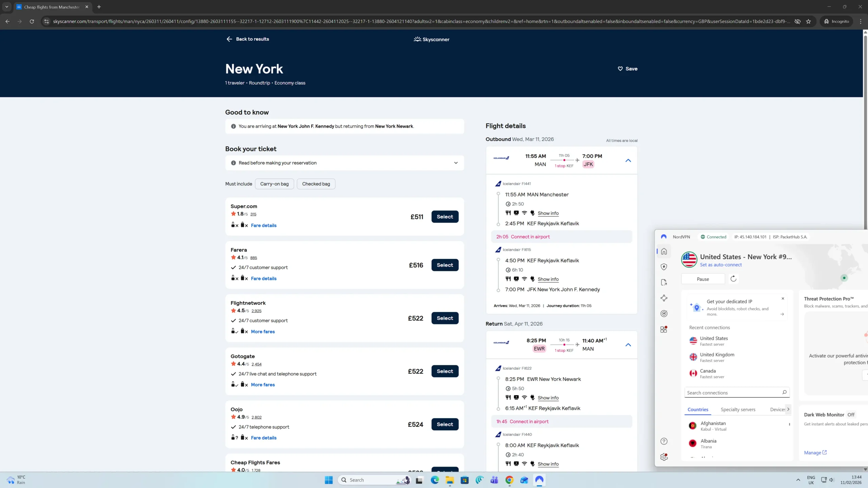The width and height of the screenshot is (868, 488).
Task: Click the NordVPN home sidebar icon
Action: (x=664, y=251)
